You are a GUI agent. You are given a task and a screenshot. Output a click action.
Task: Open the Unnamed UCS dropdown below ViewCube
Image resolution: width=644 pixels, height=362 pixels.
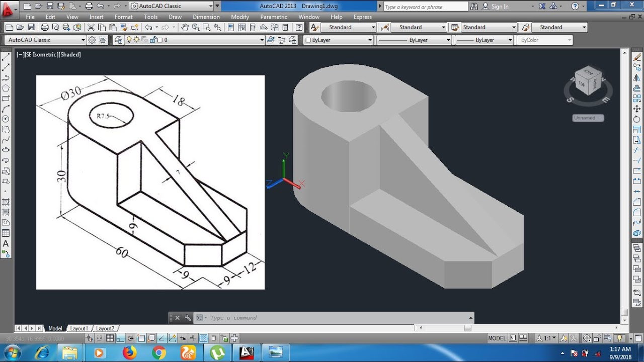(588, 118)
